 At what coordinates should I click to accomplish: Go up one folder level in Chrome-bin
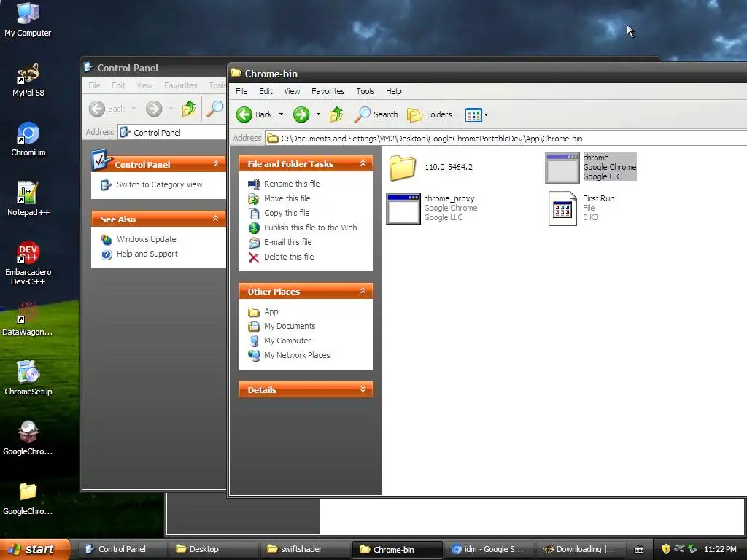pos(336,114)
